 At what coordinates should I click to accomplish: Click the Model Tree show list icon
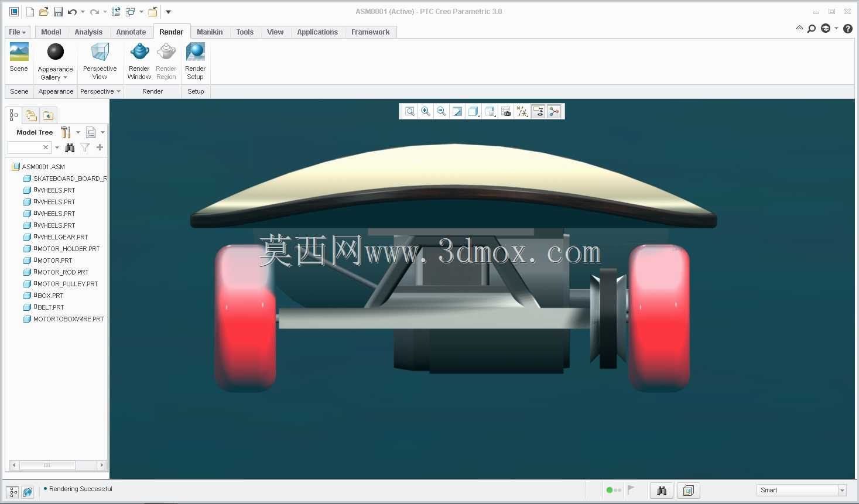(x=91, y=132)
